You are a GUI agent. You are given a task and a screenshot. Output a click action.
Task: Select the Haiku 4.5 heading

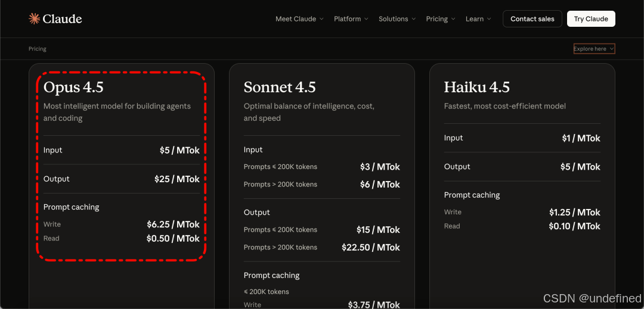pos(477,88)
